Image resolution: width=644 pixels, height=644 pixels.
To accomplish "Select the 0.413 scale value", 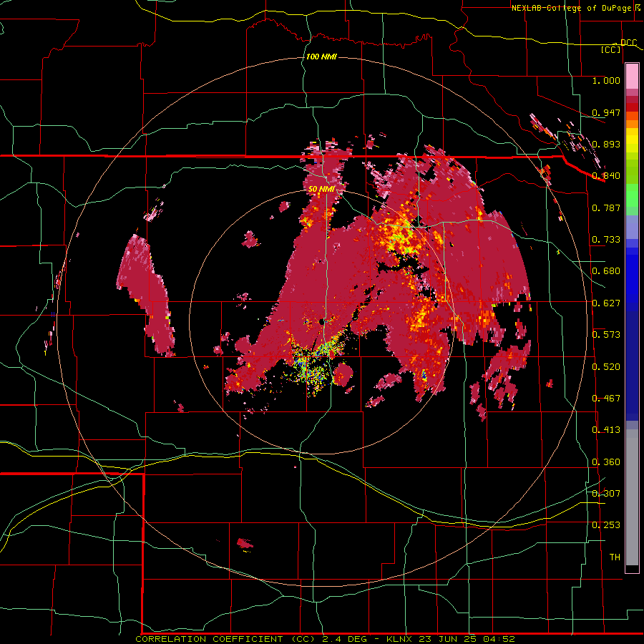I will pos(606,430).
